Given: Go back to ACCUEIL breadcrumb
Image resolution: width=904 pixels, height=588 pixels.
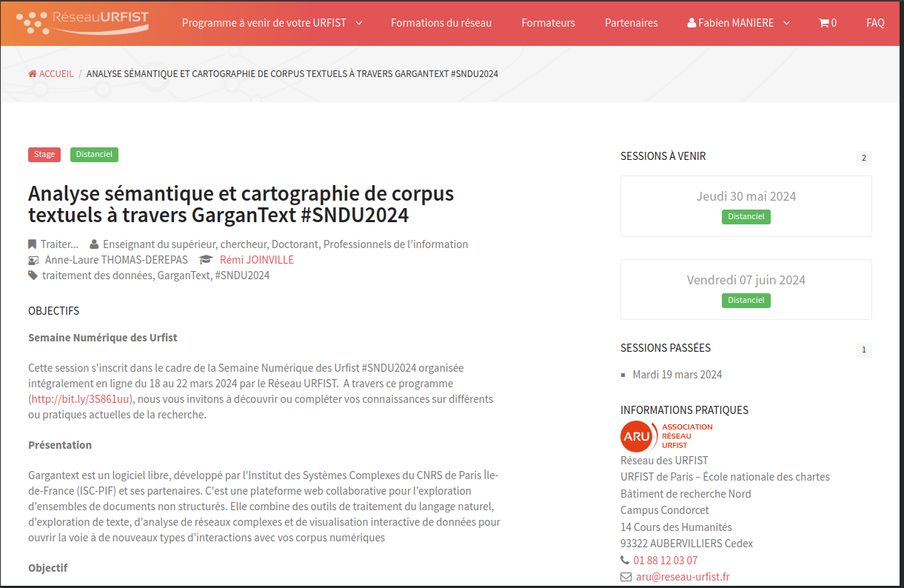Looking at the screenshot, I should tap(56, 74).
